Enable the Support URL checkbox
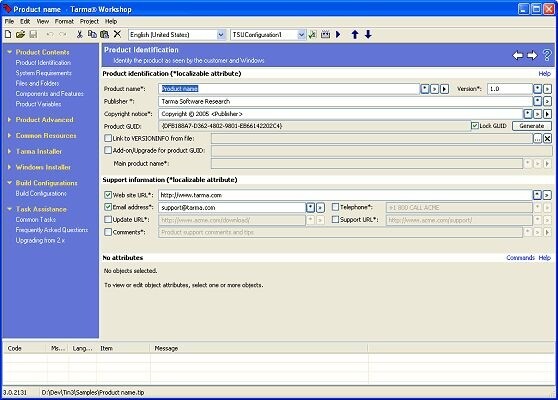 coord(335,219)
